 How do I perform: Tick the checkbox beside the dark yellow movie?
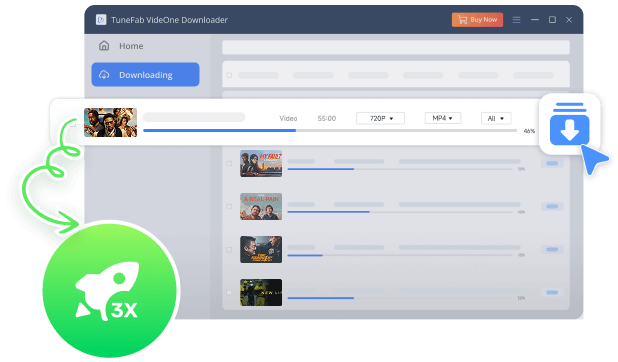click(x=229, y=292)
